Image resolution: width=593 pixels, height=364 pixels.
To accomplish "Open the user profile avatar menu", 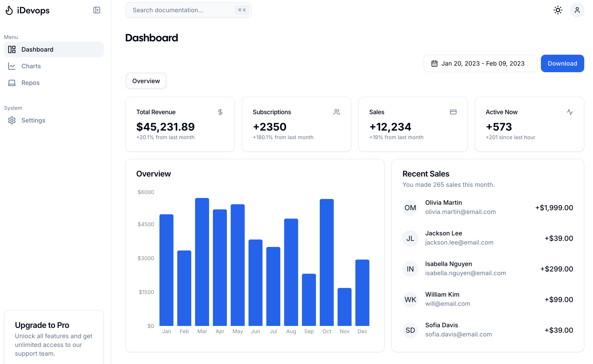I will 577,10.
